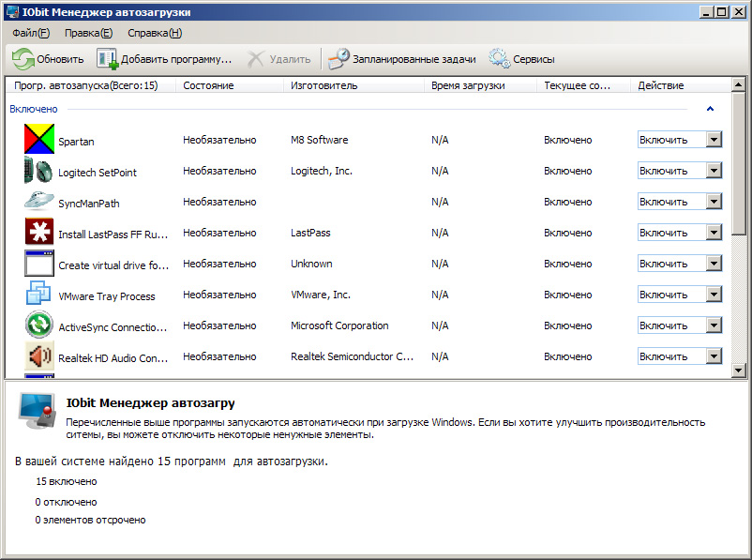
Task: Select the ActiveSync green arrows icon
Action: (x=38, y=325)
